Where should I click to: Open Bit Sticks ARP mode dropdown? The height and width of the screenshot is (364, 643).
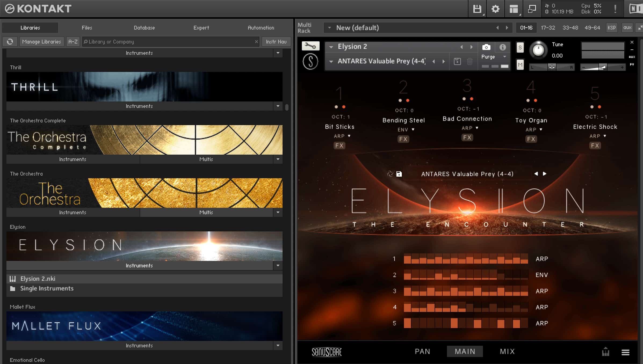[342, 136]
